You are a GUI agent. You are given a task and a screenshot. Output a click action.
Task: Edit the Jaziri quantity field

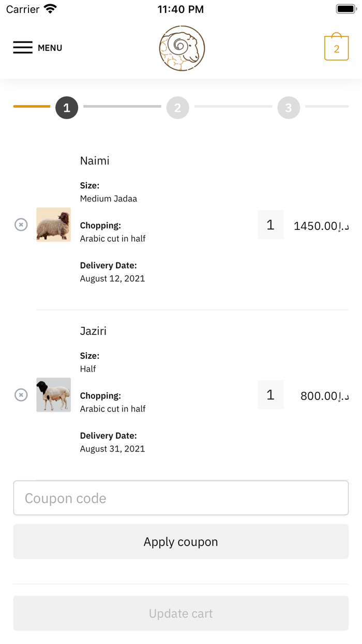point(270,395)
